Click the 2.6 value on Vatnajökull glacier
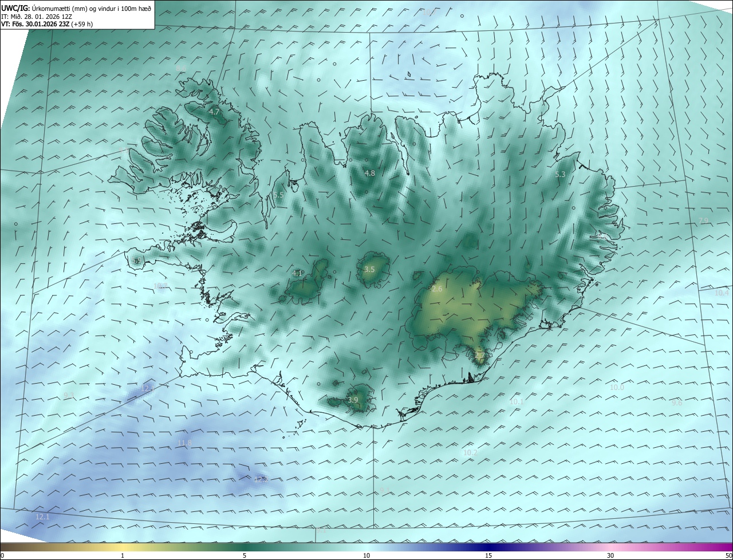The height and width of the screenshot is (560, 733). click(x=437, y=289)
